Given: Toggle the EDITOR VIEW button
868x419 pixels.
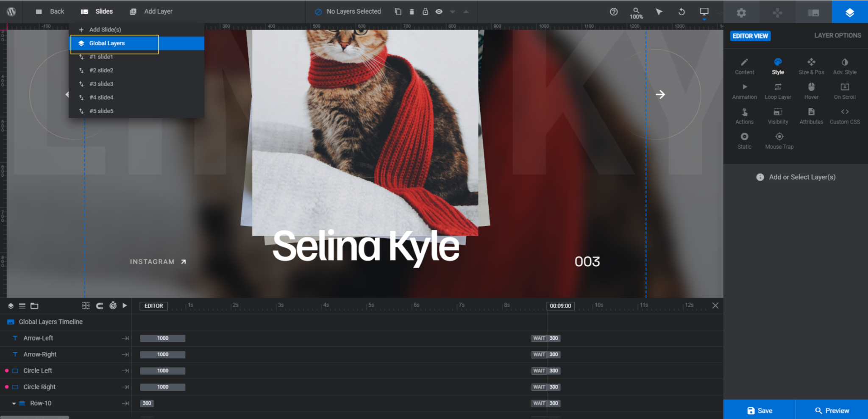Looking at the screenshot, I should (x=750, y=36).
